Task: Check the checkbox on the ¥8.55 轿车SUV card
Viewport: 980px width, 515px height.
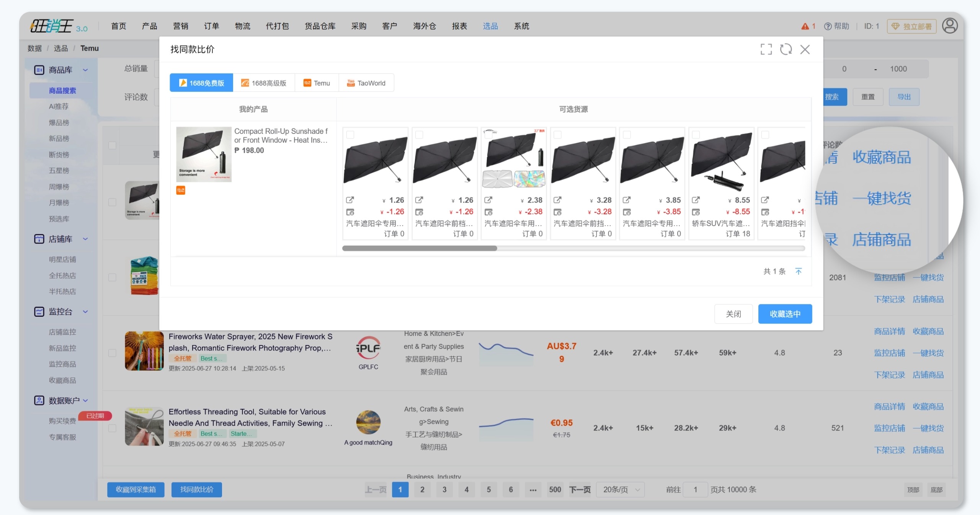Action: (x=696, y=135)
